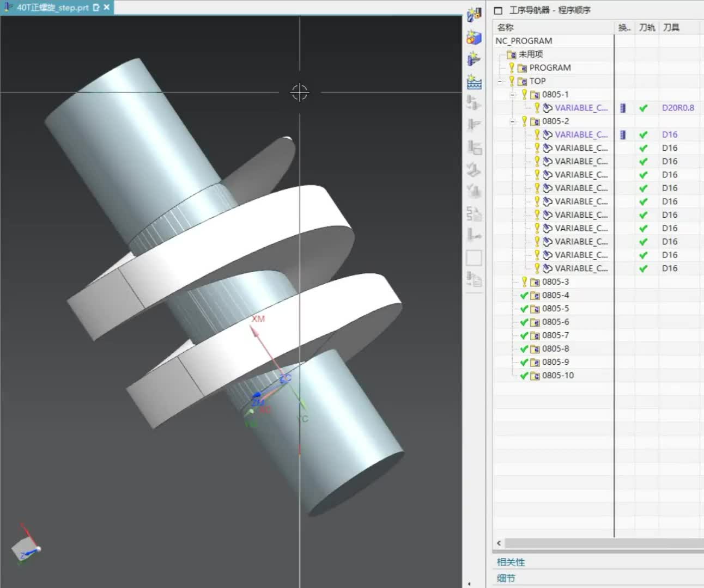Click the 换.. column header
This screenshot has height=588, width=704.
tap(624, 27)
